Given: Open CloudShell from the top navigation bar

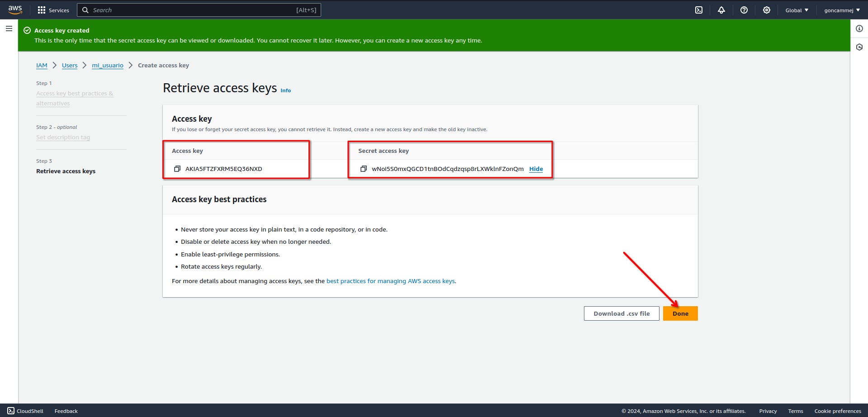Looking at the screenshot, I should click(x=699, y=10).
